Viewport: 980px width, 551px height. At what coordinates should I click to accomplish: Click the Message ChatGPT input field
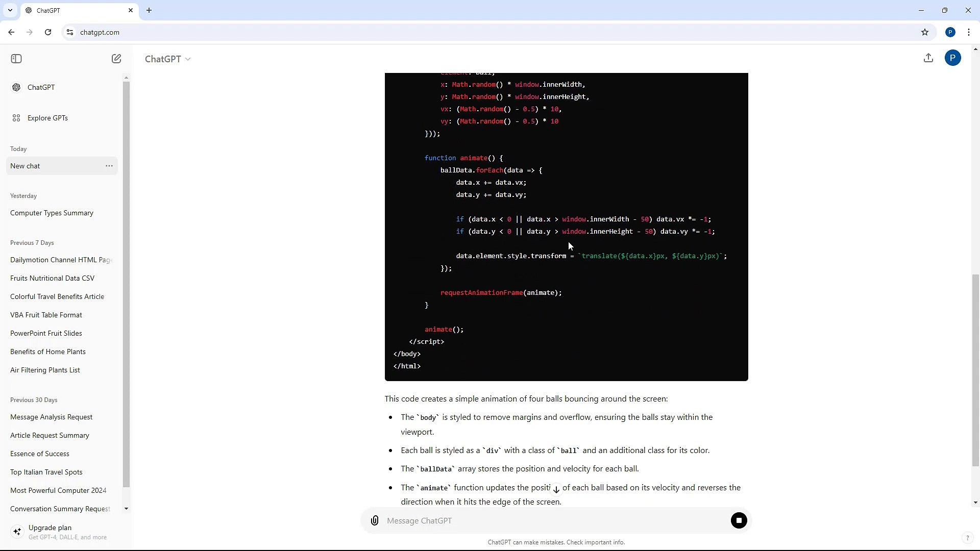[510, 520]
